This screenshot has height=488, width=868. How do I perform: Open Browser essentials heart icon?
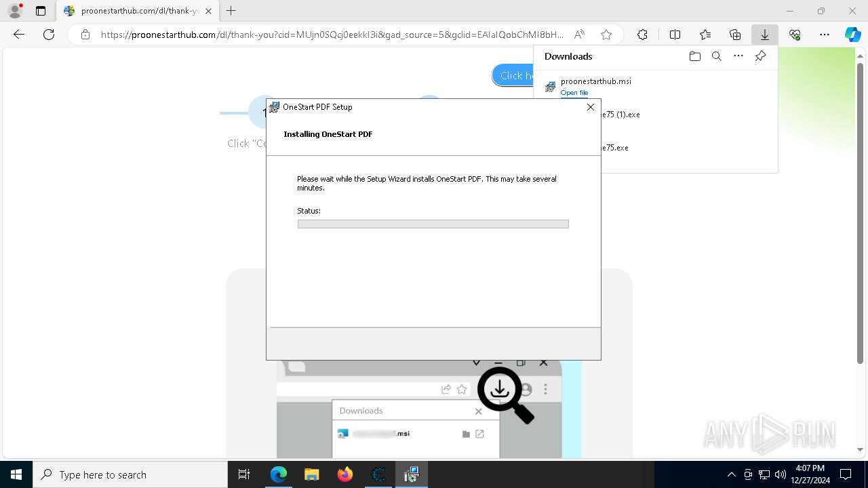tap(795, 35)
